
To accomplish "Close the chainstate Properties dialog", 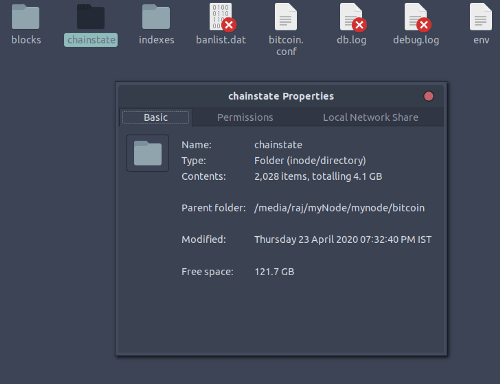I will 429,96.
